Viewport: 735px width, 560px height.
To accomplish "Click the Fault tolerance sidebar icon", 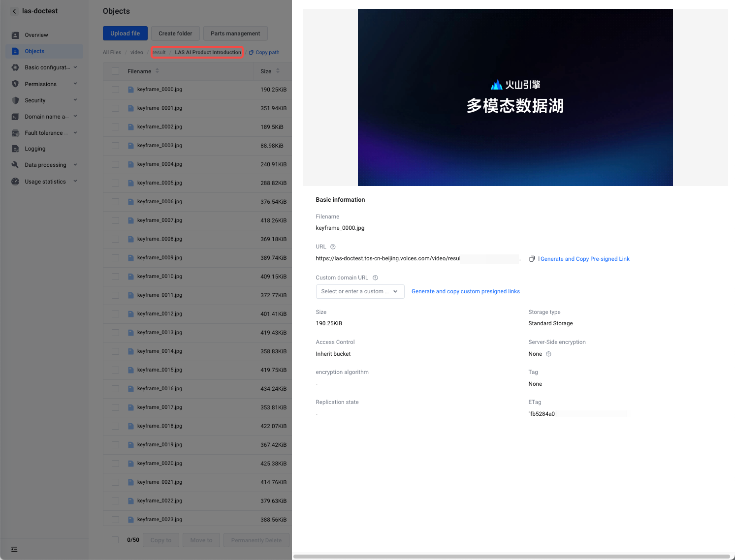I will (x=15, y=133).
